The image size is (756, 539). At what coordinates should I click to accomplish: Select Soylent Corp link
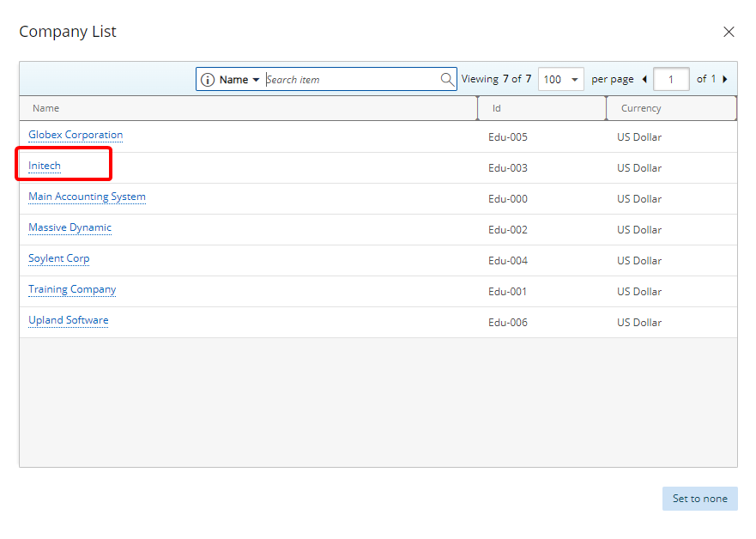point(59,258)
